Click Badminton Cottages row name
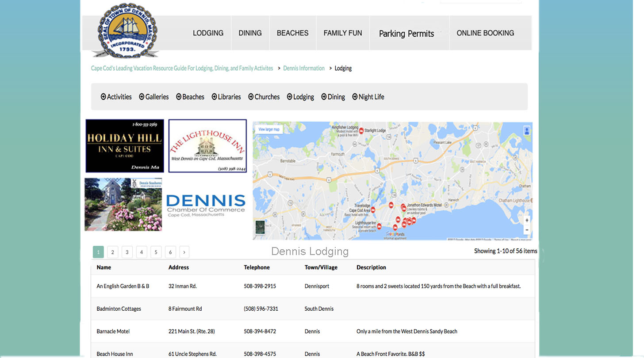 [119, 308]
